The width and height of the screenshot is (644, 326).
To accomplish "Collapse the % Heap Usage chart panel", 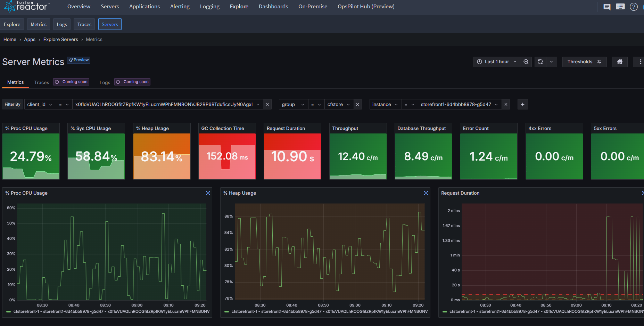I will [x=426, y=193].
